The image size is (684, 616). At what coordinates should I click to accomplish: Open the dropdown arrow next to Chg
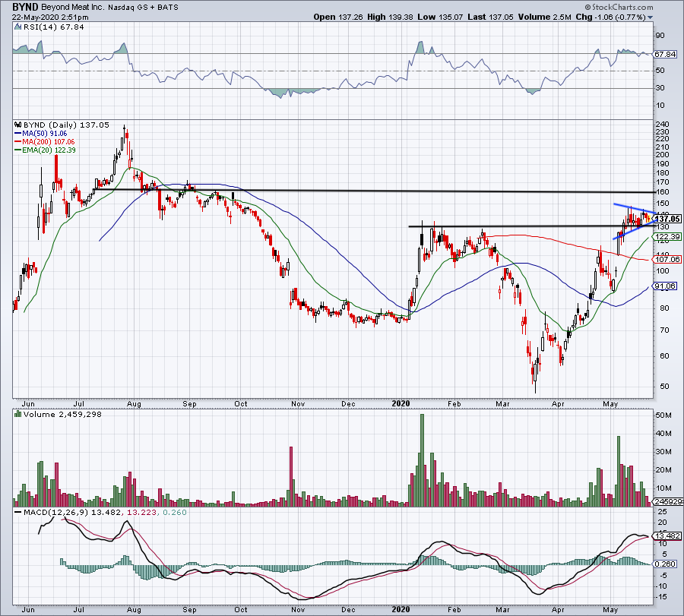click(x=651, y=17)
